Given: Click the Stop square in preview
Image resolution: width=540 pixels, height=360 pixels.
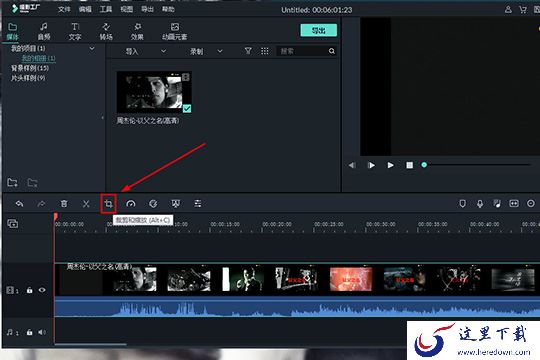Looking at the screenshot, I should [x=409, y=165].
